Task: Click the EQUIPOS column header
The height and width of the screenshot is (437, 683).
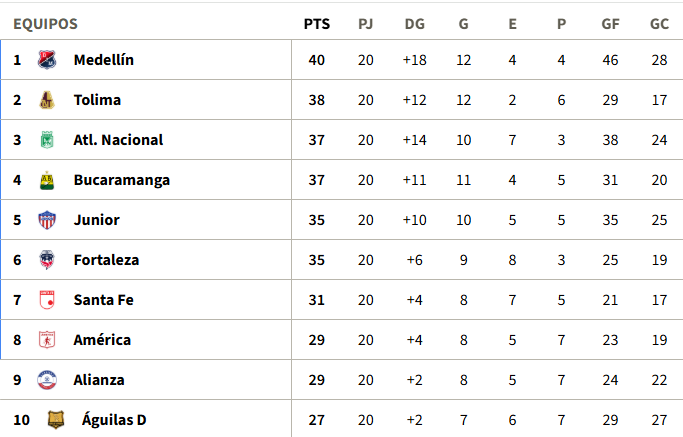Action: point(45,24)
